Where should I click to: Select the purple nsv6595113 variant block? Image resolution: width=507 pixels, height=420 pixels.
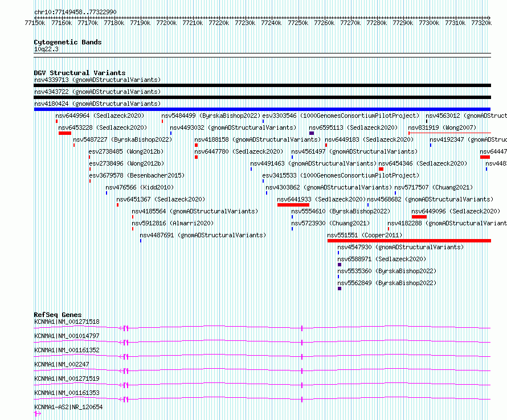pyautogui.click(x=312, y=133)
